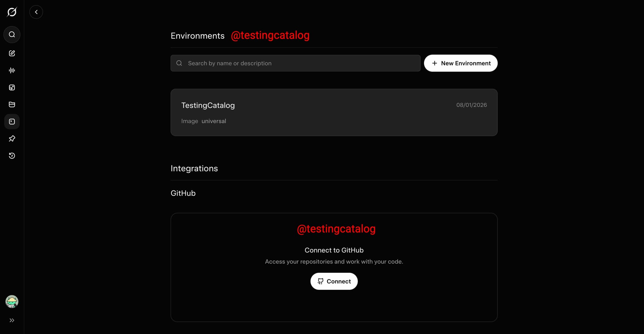
Task: Click the 'Connect to GitHub' heading
Action: tap(334, 250)
